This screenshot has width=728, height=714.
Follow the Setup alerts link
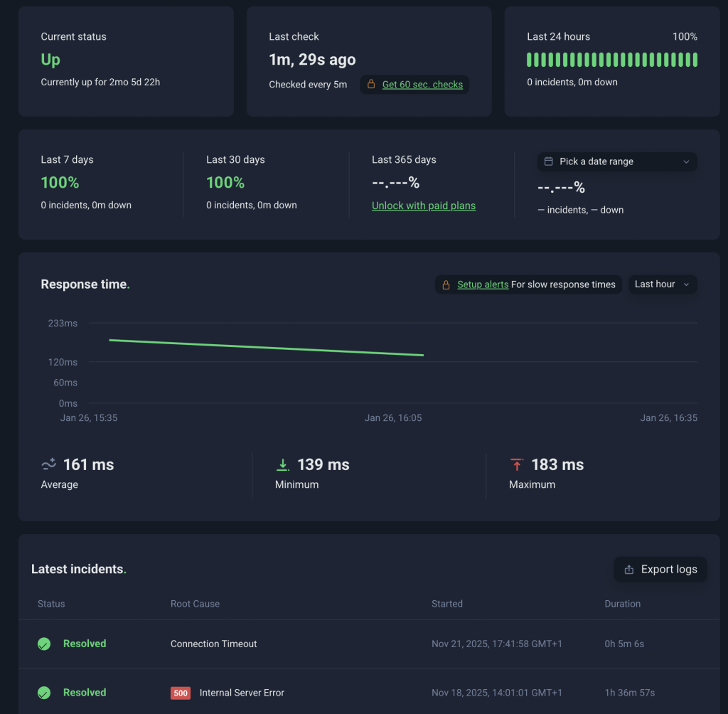pos(483,284)
